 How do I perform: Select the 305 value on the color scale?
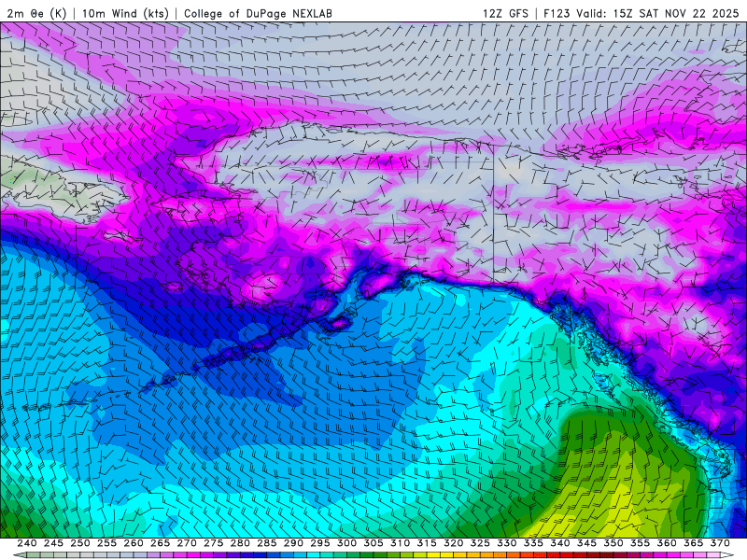coord(373,543)
